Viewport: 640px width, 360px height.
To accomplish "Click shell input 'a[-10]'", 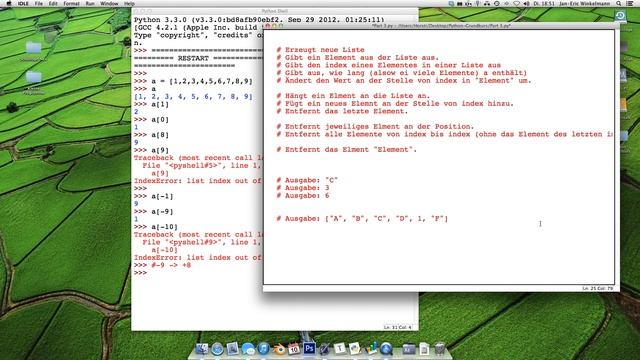I will 164,227.
